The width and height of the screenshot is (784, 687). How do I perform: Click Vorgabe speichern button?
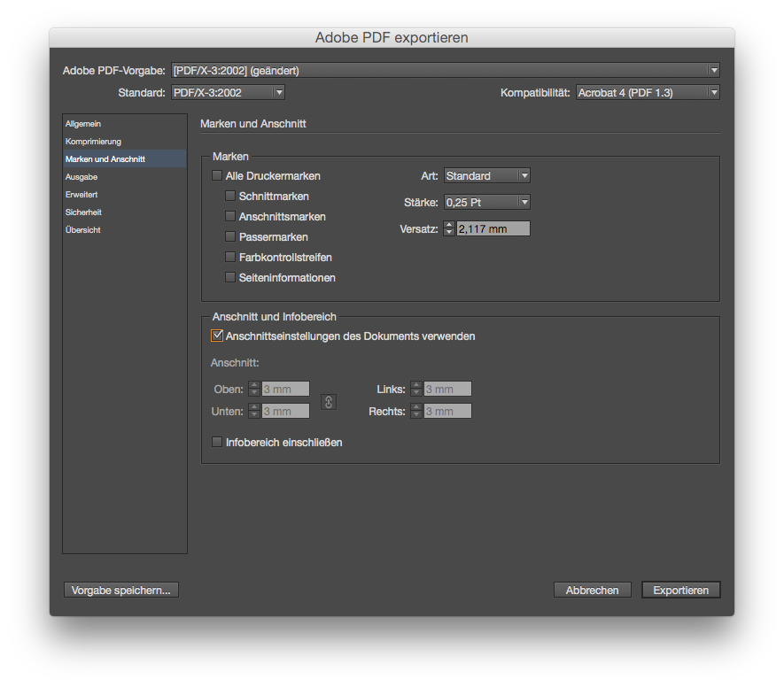121,591
